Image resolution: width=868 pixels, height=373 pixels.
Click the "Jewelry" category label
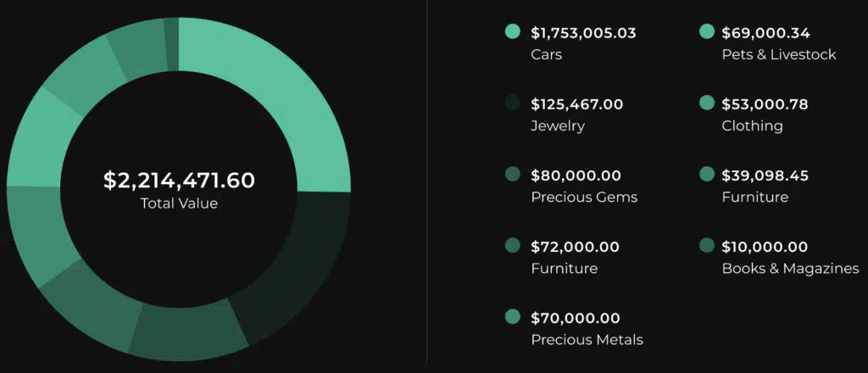coord(558,125)
